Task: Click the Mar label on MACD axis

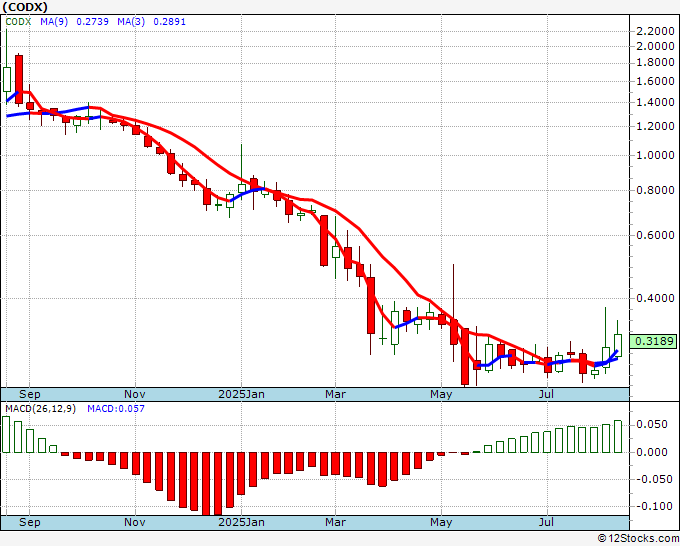Action: pyautogui.click(x=335, y=522)
